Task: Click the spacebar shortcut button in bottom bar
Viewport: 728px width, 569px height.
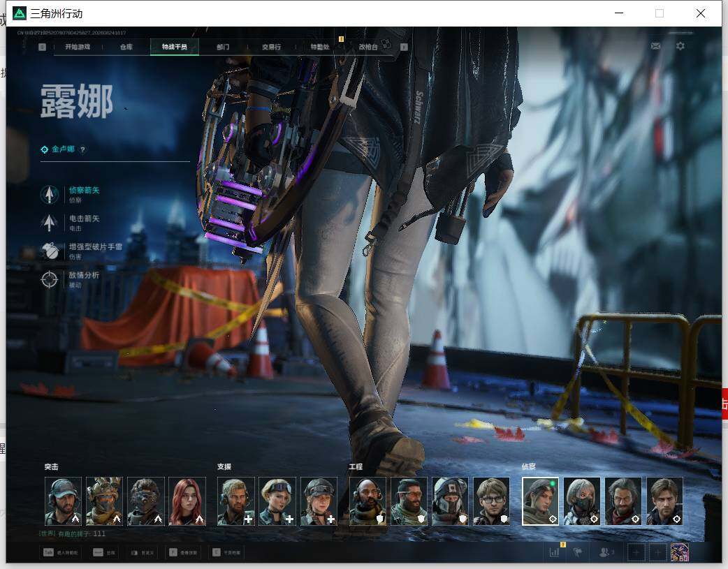Action: (104, 552)
